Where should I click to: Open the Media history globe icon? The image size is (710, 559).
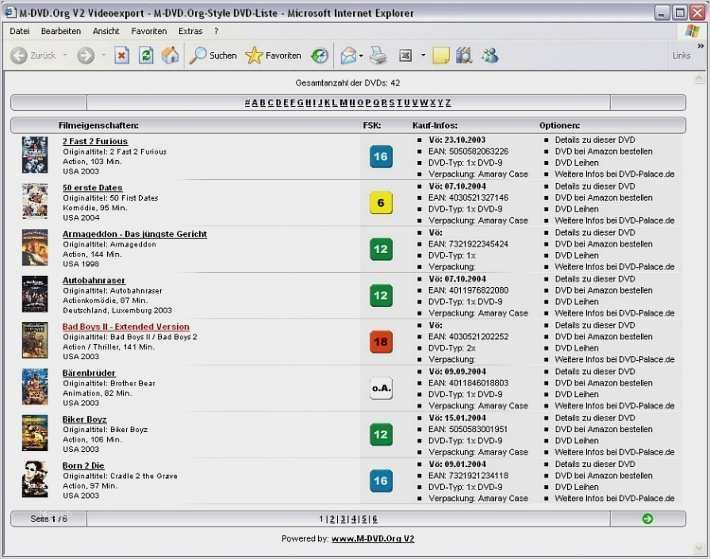coord(319,56)
